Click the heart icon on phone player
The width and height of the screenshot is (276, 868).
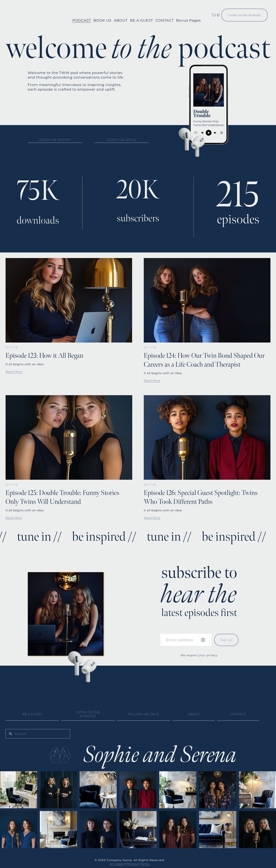pyautogui.click(x=196, y=133)
